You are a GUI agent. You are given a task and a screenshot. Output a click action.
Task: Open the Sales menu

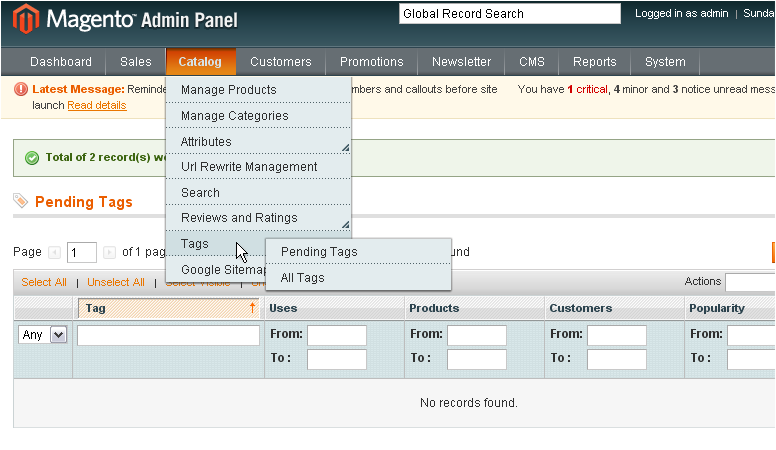tap(136, 62)
